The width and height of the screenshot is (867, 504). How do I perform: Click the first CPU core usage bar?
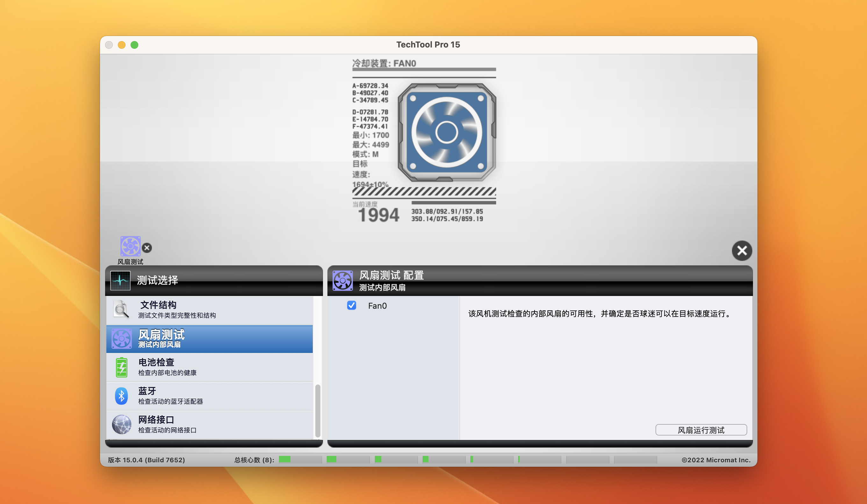coord(300,460)
